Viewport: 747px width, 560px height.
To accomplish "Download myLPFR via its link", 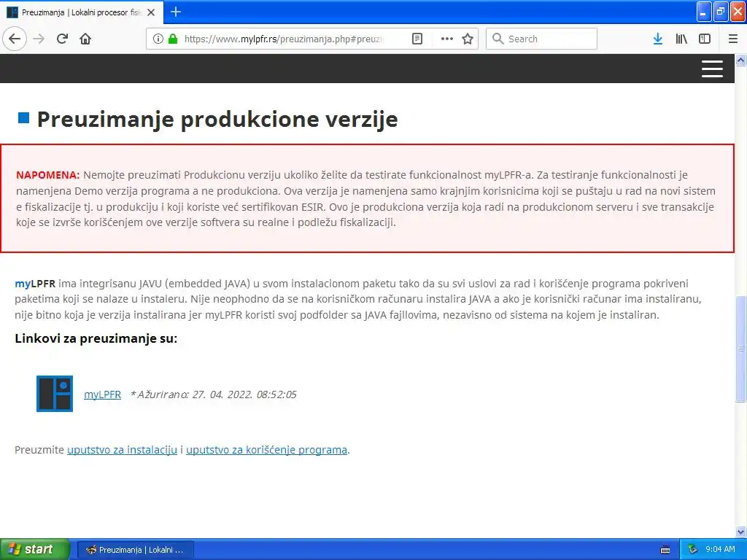I will [102, 394].
